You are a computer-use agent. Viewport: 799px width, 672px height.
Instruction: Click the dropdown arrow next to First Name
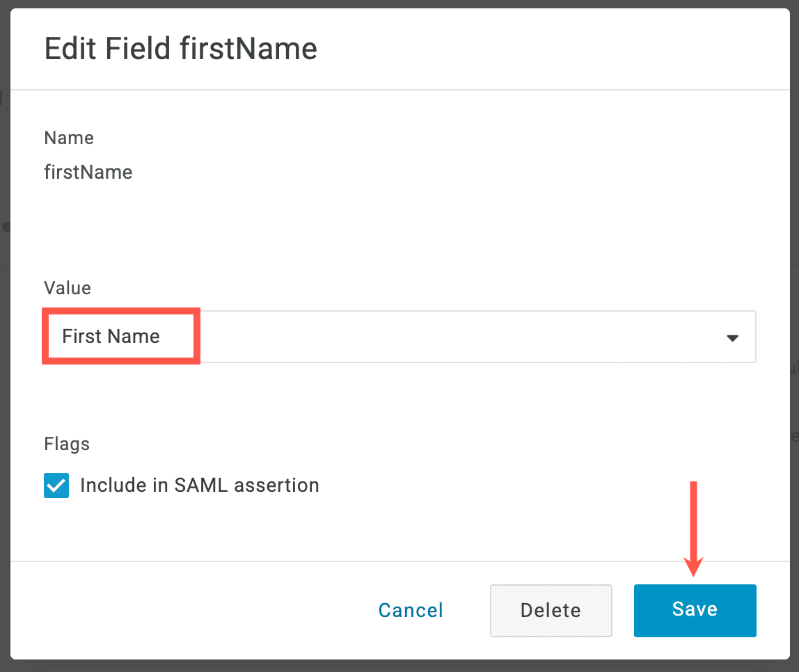pyautogui.click(x=733, y=337)
